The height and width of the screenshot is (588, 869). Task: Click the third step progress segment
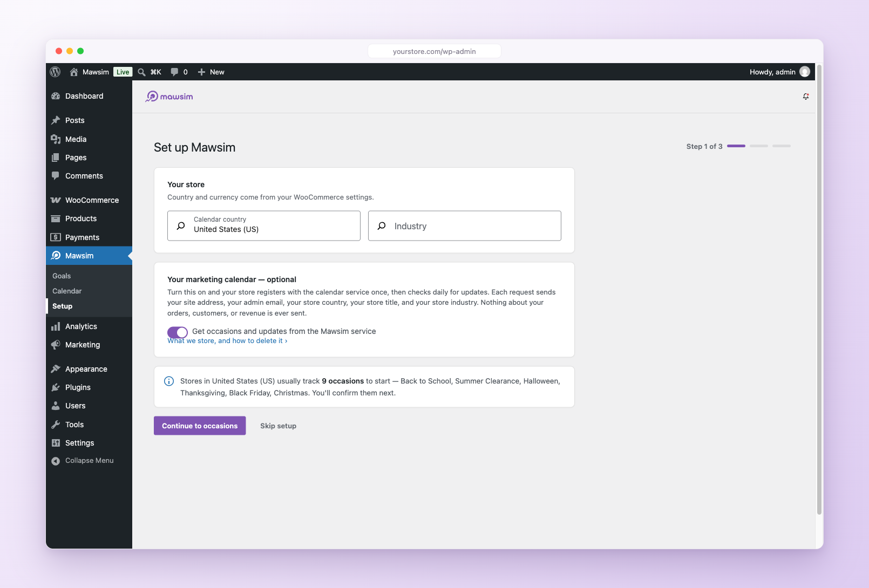pyautogui.click(x=782, y=146)
